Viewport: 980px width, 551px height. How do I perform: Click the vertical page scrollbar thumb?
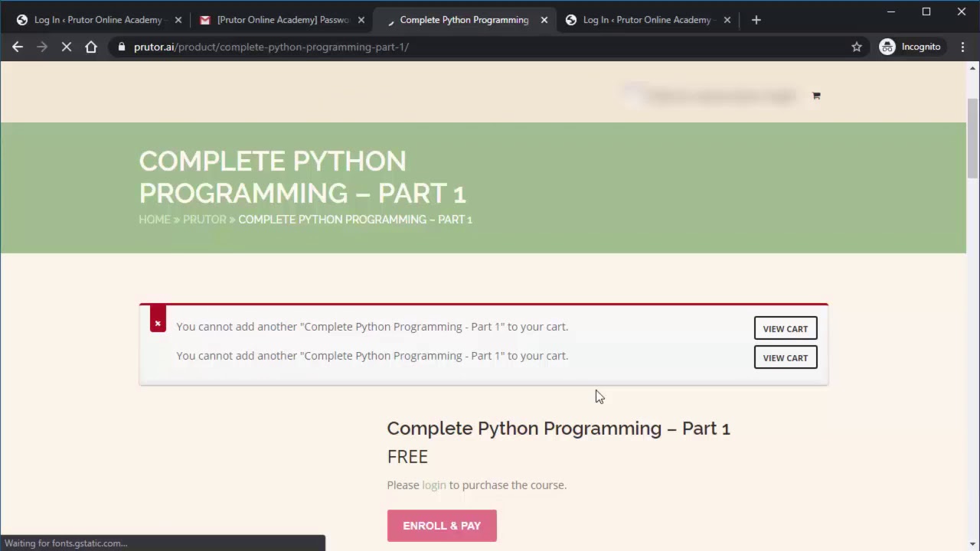[x=973, y=138]
